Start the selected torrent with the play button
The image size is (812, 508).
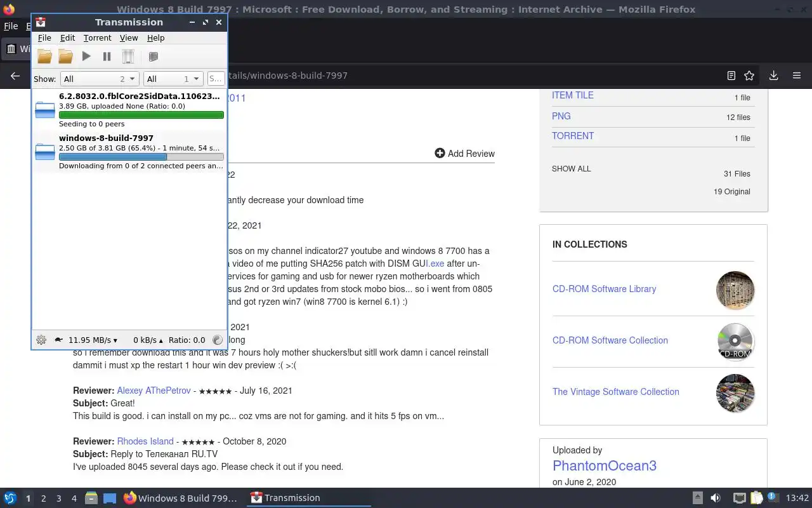(86, 57)
